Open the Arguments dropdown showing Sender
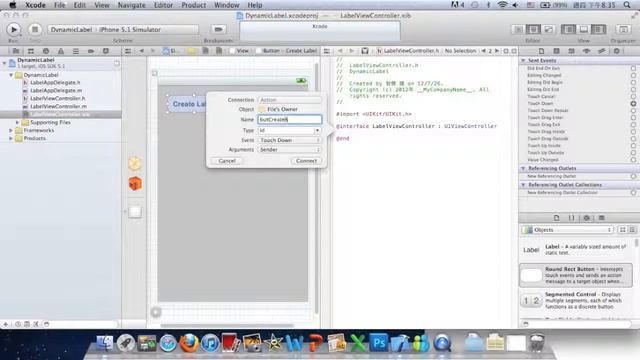Image resolution: width=640 pixels, height=360 pixels. click(x=289, y=150)
